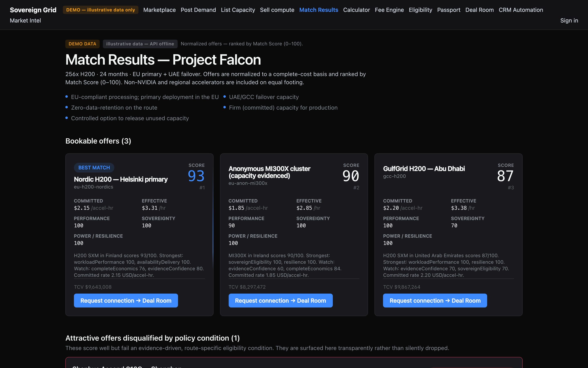Image resolution: width=588 pixels, height=368 pixels.
Task: Go to Fee Engine
Action: 389,10
